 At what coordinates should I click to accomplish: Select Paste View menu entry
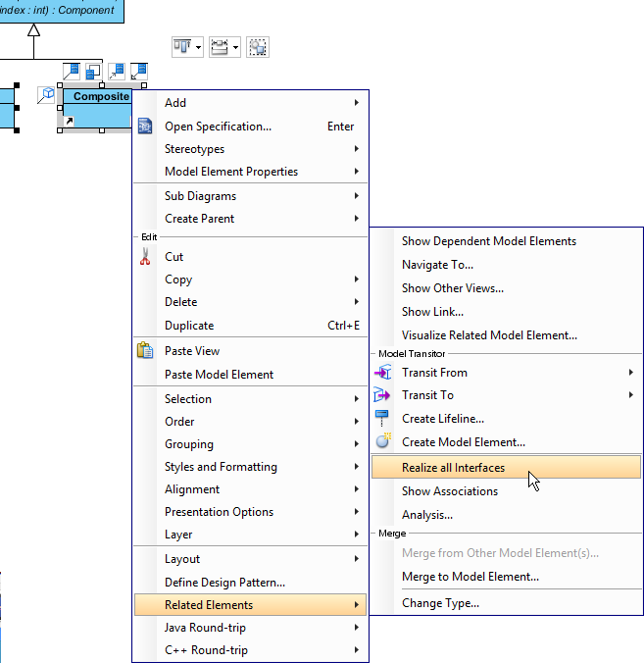[x=250, y=351]
